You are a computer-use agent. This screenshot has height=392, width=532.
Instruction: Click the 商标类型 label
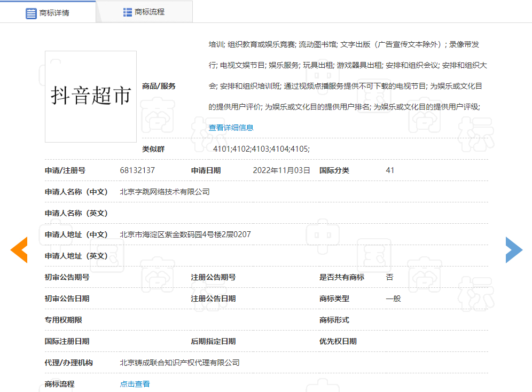point(334,299)
